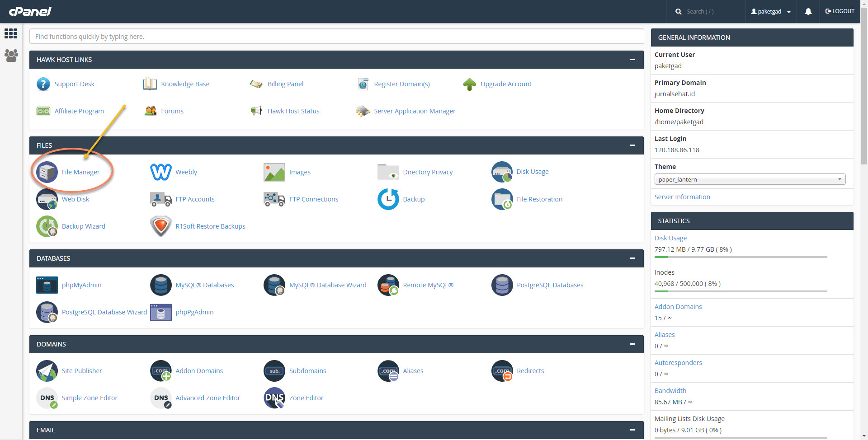Collapse the Databases section
This screenshot has width=868, height=440.
coord(632,258)
